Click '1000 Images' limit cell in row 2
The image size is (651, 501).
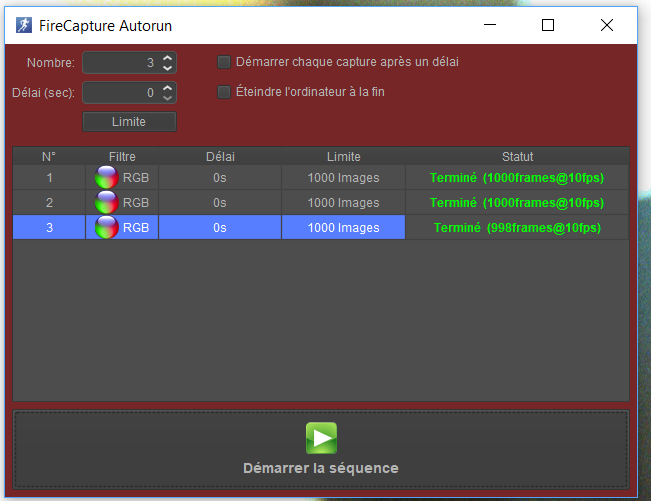pos(343,203)
